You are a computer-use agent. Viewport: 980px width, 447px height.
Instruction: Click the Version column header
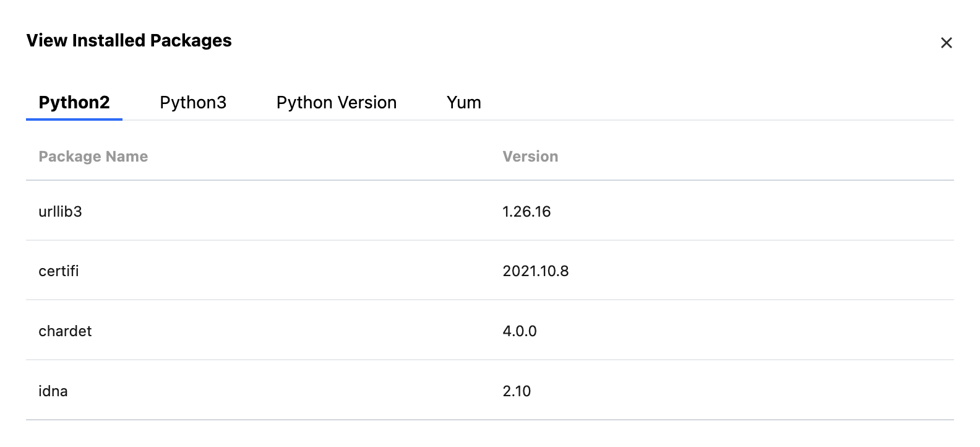tap(530, 157)
